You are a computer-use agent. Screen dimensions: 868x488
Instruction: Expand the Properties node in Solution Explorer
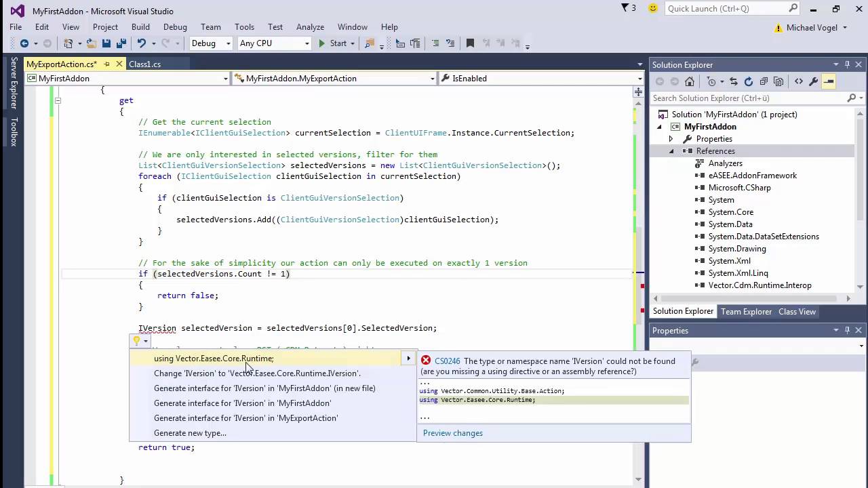[671, 139]
